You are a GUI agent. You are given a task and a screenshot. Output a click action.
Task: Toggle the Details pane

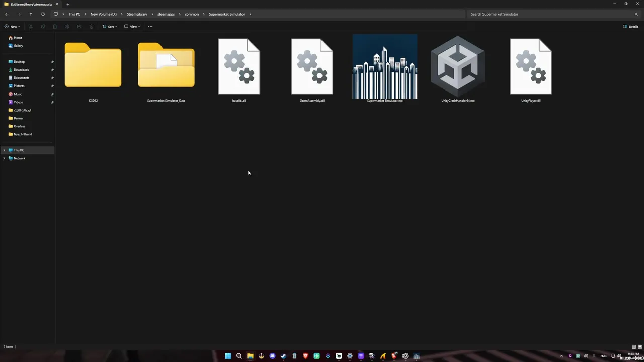(630, 27)
